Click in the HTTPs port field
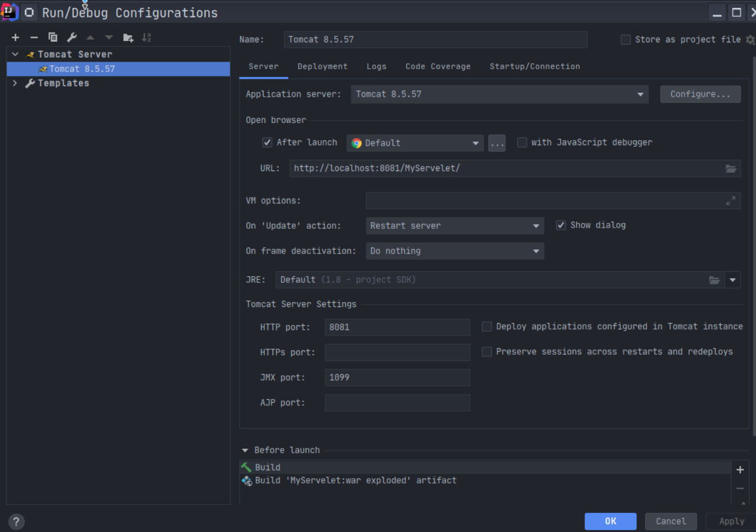756x532 pixels. pyautogui.click(x=398, y=352)
